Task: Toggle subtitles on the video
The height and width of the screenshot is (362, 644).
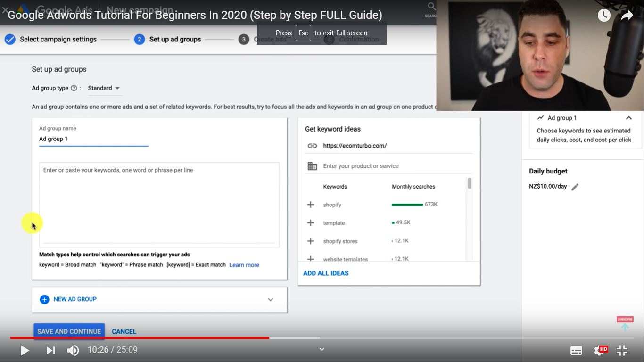Action: [x=576, y=350]
